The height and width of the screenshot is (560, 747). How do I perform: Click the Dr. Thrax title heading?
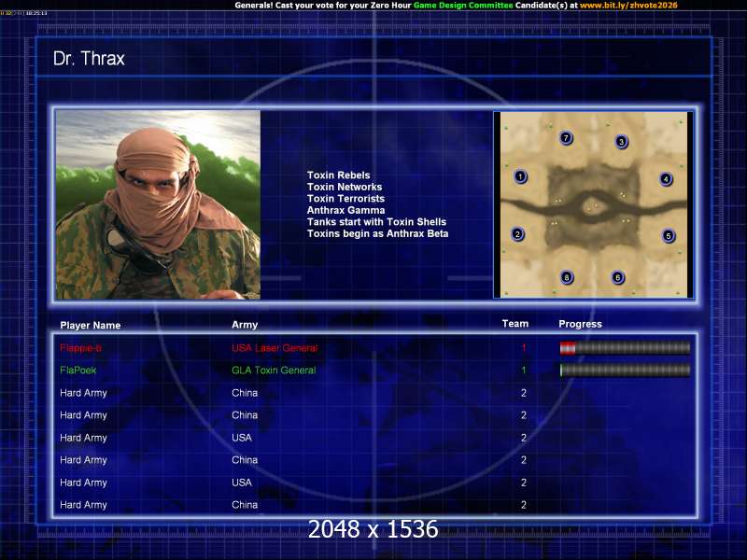[x=89, y=59]
